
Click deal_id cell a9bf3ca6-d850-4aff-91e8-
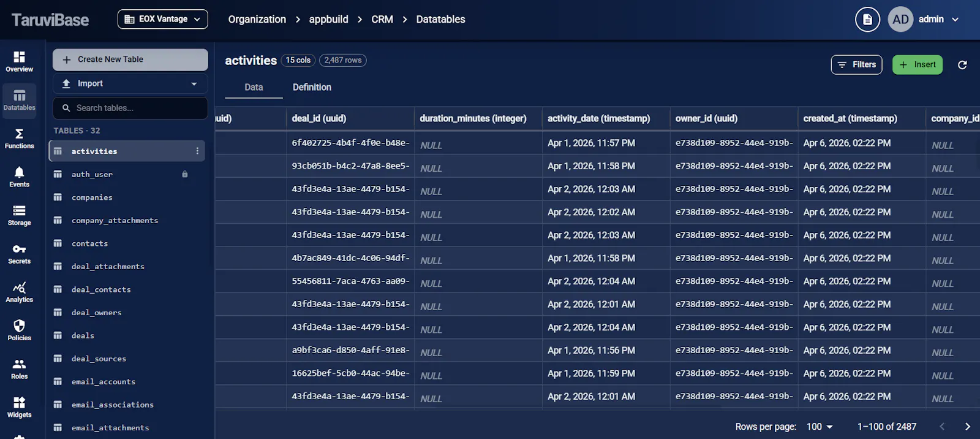coord(350,350)
